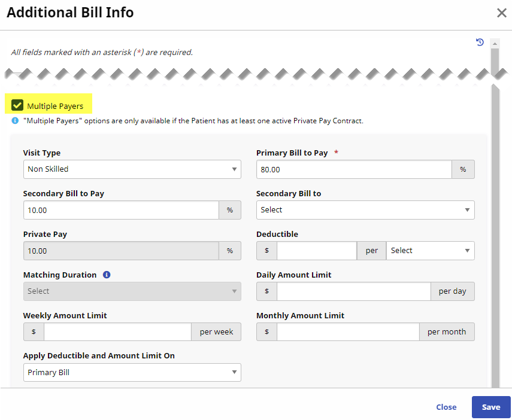Click the percent symbol next to Primary Bill

[x=463, y=169]
